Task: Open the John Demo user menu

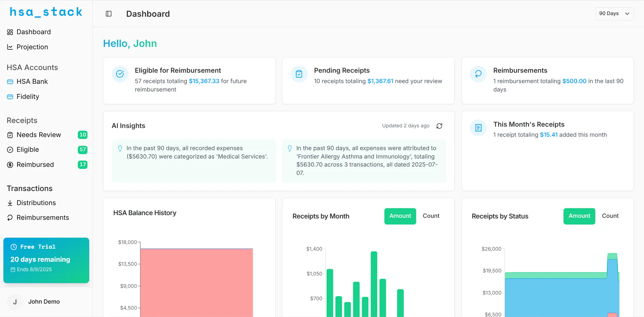Action: [46, 302]
